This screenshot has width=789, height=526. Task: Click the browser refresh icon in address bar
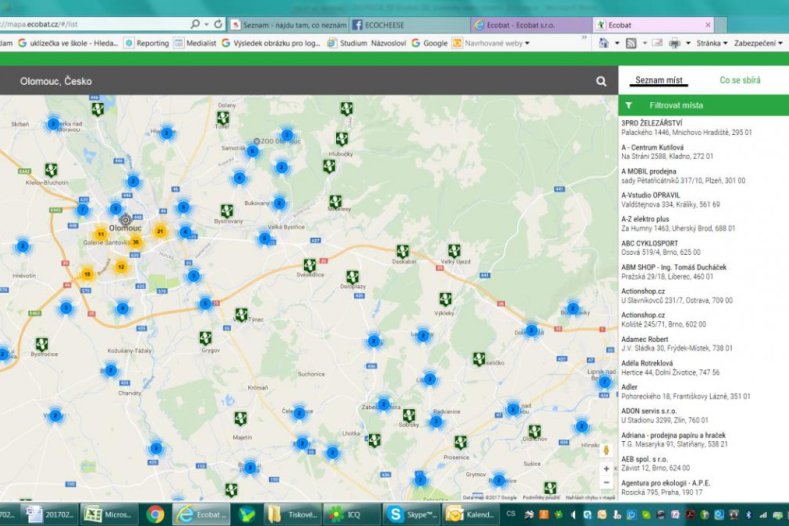218,24
